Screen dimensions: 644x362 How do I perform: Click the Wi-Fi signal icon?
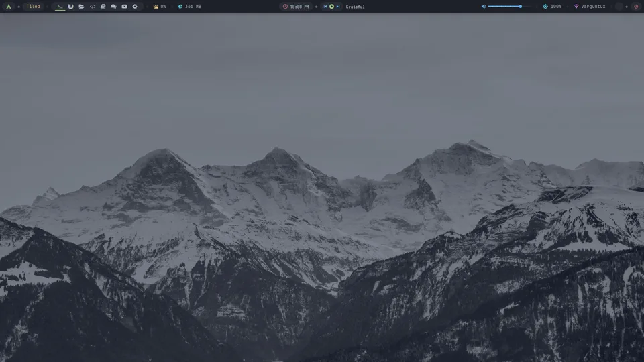[576, 7]
